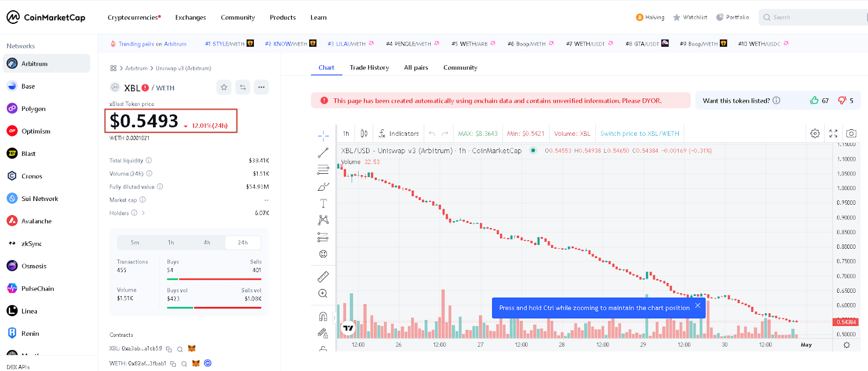The width and height of the screenshot is (868, 371).
Task: Toggle the Volume: XBL option
Action: (x=572, y=133)
